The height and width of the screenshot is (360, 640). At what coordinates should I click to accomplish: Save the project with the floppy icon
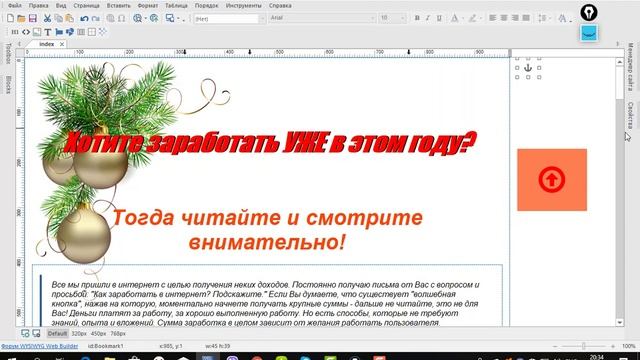click(33, 18)
